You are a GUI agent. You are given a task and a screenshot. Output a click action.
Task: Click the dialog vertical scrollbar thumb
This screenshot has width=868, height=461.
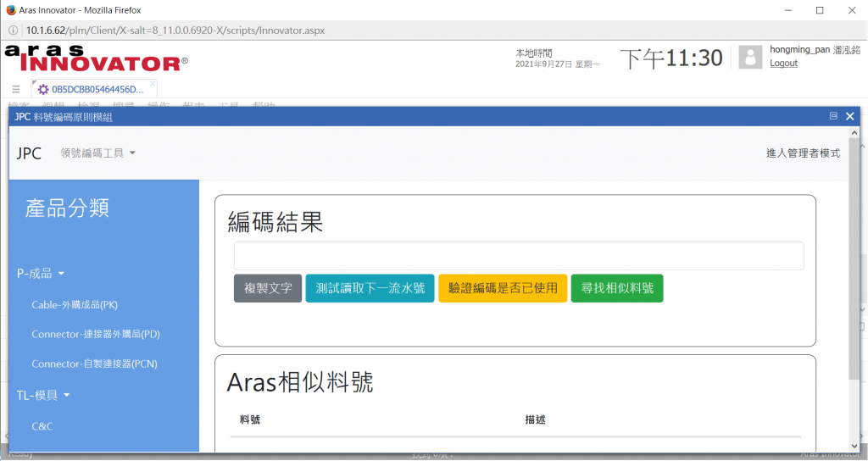(x=854, y=259)
